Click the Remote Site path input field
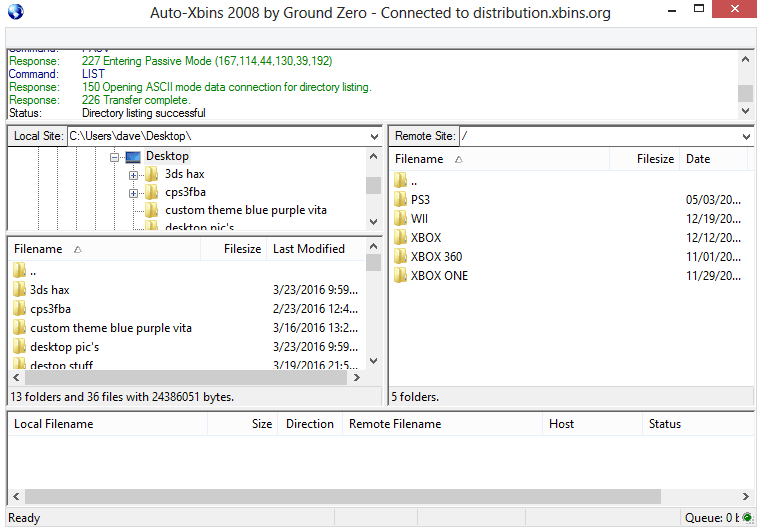Viewport: 762px width, 531px height. click(600, 136)
